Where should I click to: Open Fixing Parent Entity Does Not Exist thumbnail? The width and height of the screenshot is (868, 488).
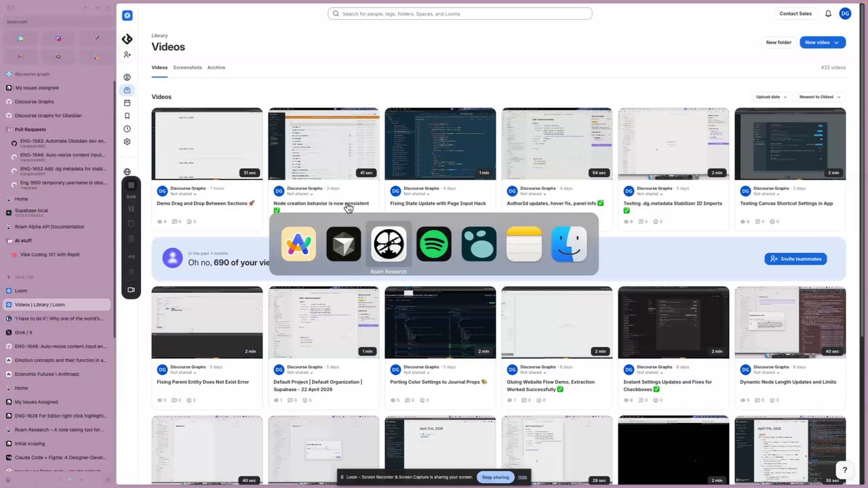pyautogui.click(x=207, y=323)
